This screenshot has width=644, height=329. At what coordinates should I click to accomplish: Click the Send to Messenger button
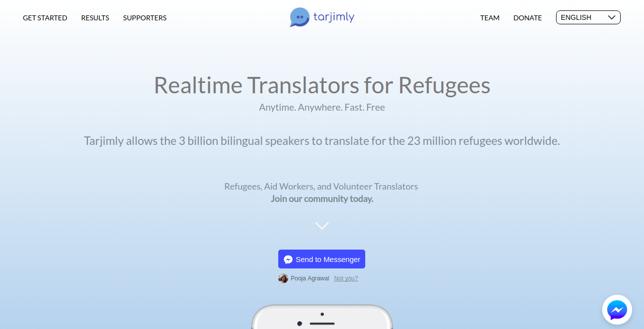coord(322,259)
